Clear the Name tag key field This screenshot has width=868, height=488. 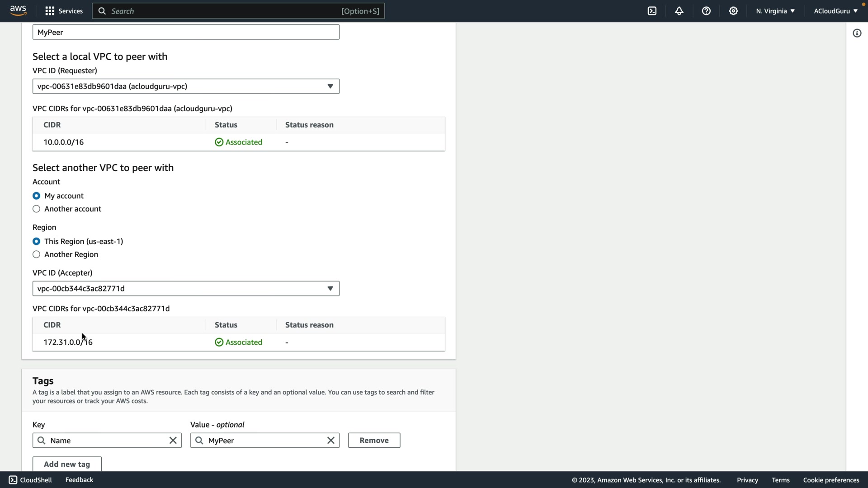[173, 441]
